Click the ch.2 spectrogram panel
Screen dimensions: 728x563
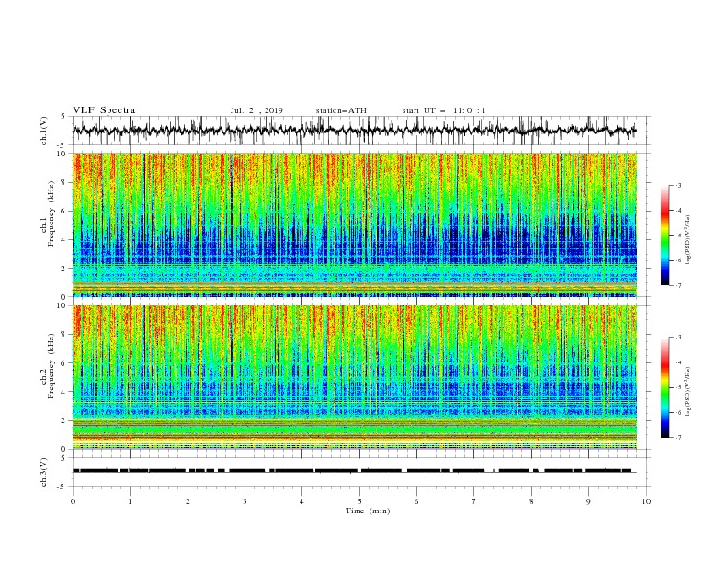pyautogui.click(x=355, y=377)
